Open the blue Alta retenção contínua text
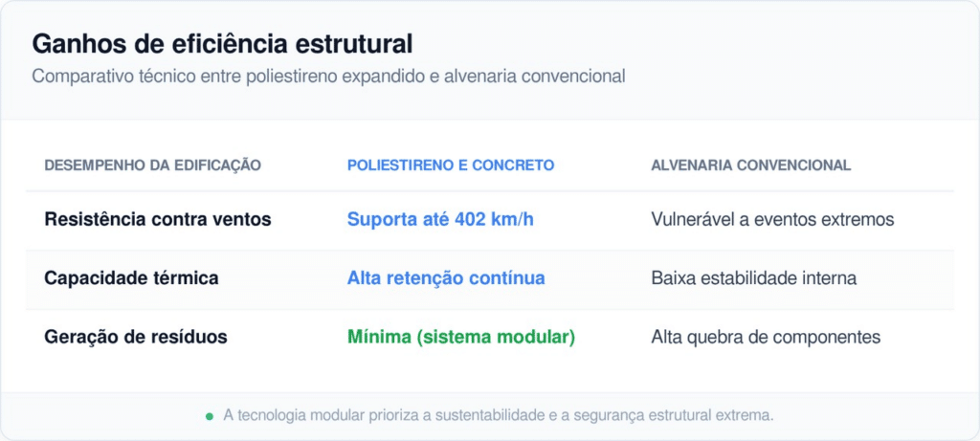This screenshot has height=441, width=980. pyautogui.click(x=446, y=278)
